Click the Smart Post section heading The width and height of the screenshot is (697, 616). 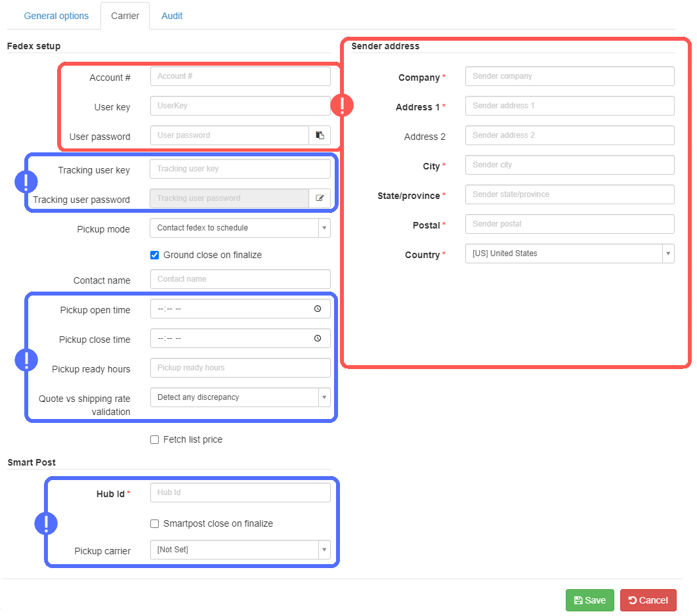pos(32,462)
